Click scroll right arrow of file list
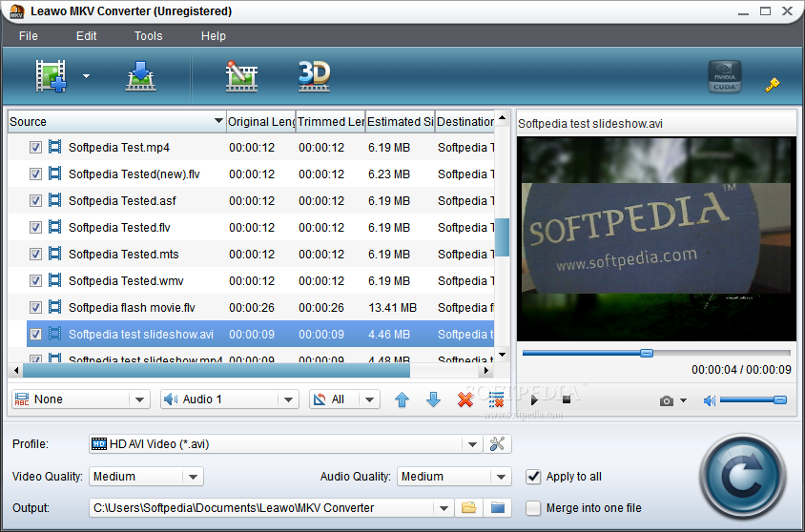Viewport: 805px width, 532px height. (486, 370)
